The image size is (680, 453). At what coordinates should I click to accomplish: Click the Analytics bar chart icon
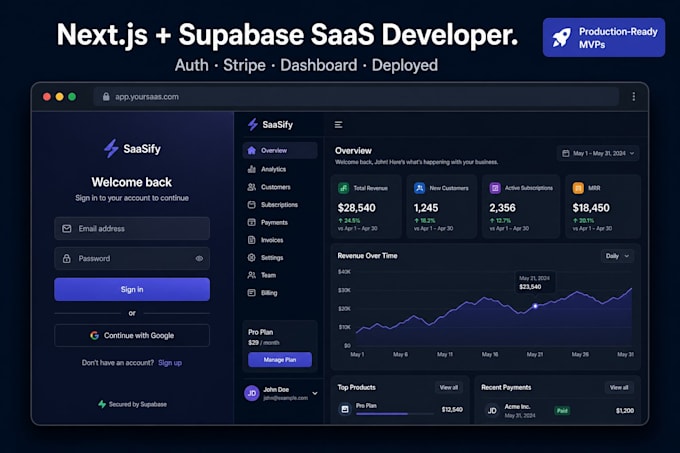coord(251,169)
